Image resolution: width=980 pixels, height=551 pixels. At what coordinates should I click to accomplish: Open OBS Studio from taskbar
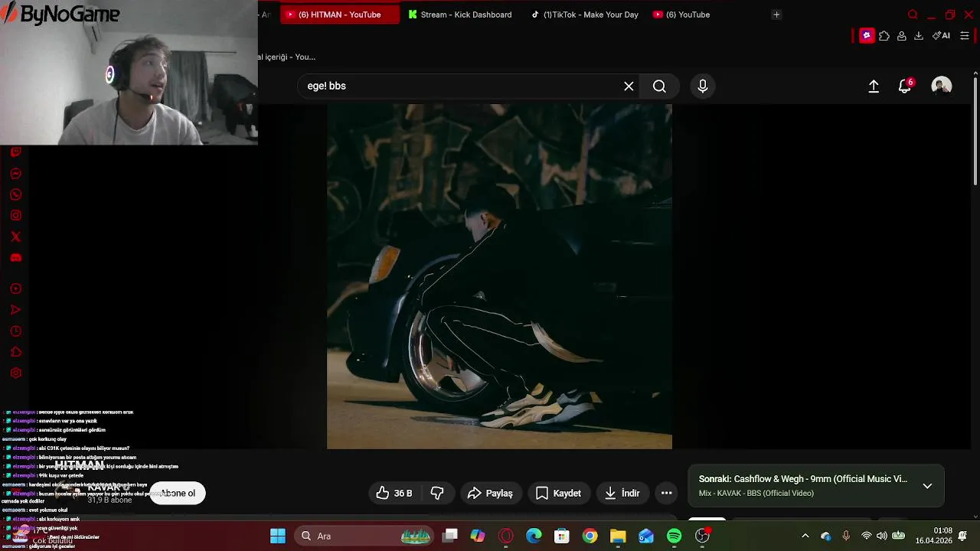coord(702,536)
